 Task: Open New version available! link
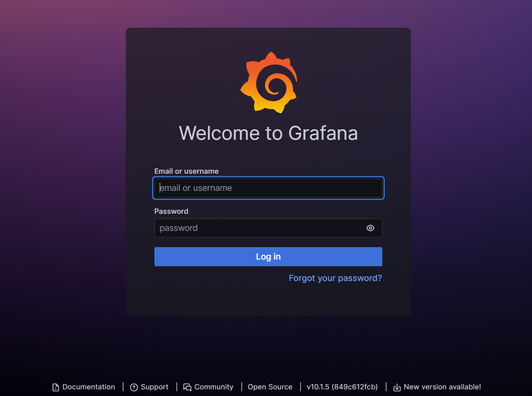(x=437, y=387)
